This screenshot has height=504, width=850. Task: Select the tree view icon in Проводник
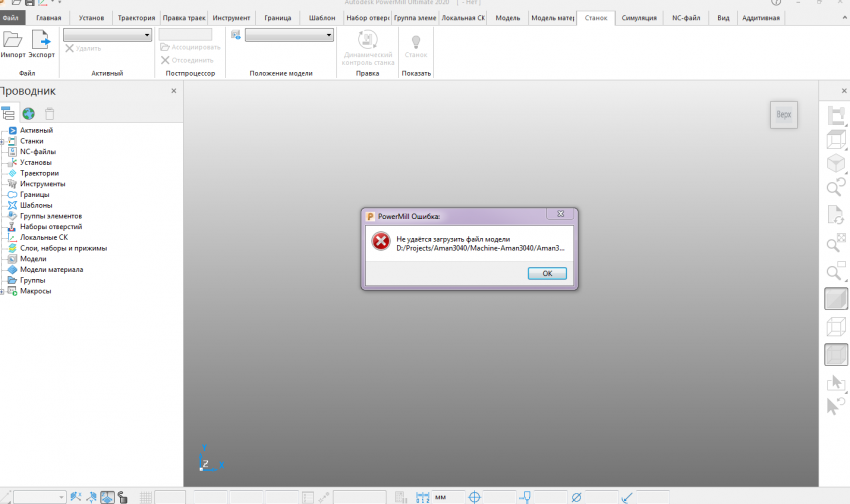[x=9, y=114]
